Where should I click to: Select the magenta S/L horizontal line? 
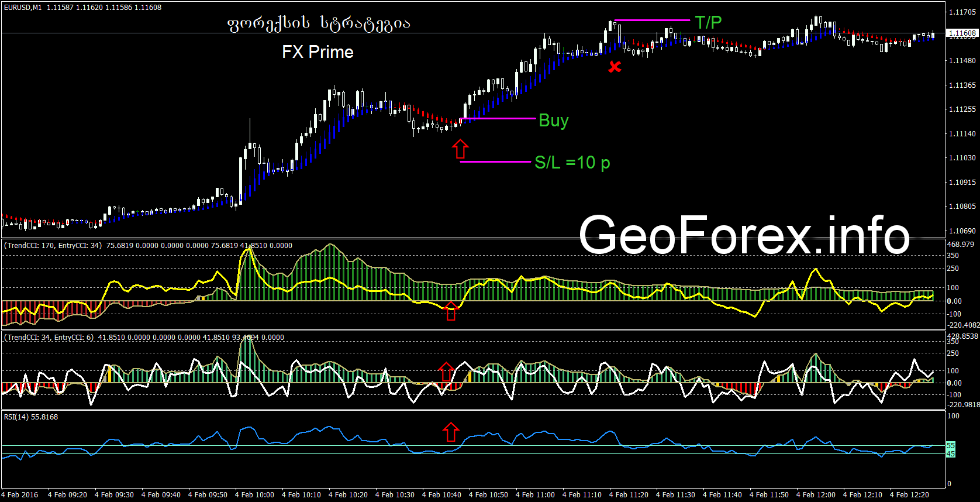tap(495, 161)
